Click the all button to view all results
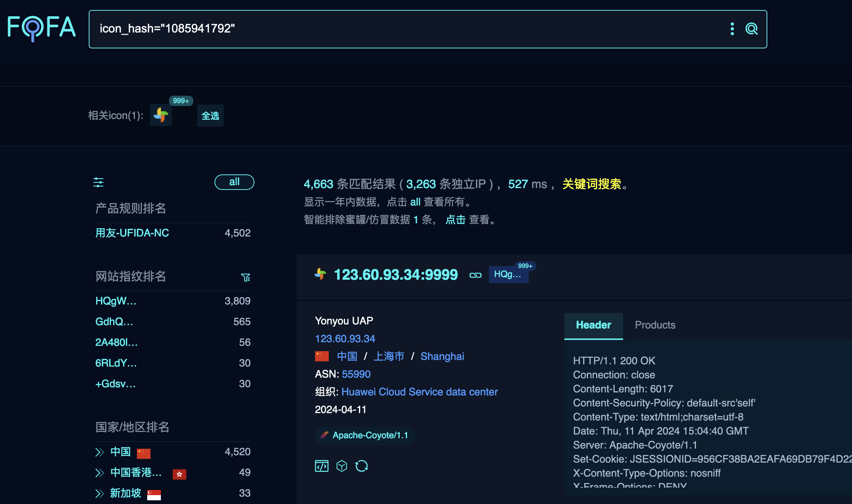The height and width of the screenshot is (504, 852). coord(234,182)
